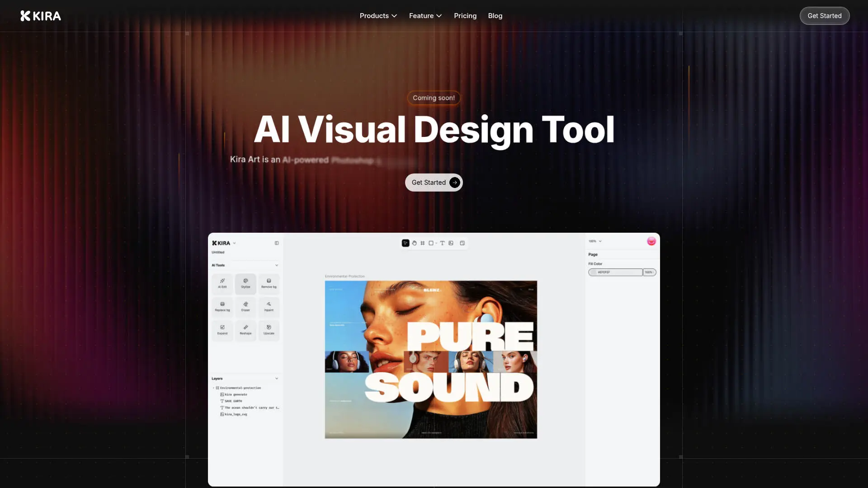Click the Fill Color #EFEFEF swatch
The image size is (868, 488).
[x=593, y=272]
